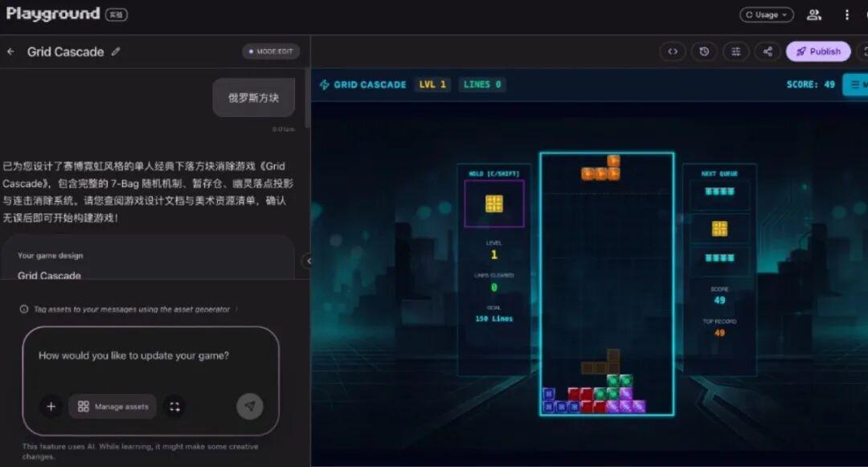Click the first cyan piece in Next Queue

719,191
